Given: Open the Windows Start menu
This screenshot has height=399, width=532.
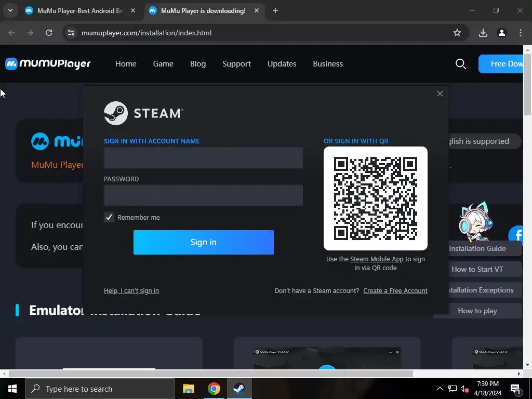Looking at the screenshot, I should pyautogui.click(x=12, y=389).
